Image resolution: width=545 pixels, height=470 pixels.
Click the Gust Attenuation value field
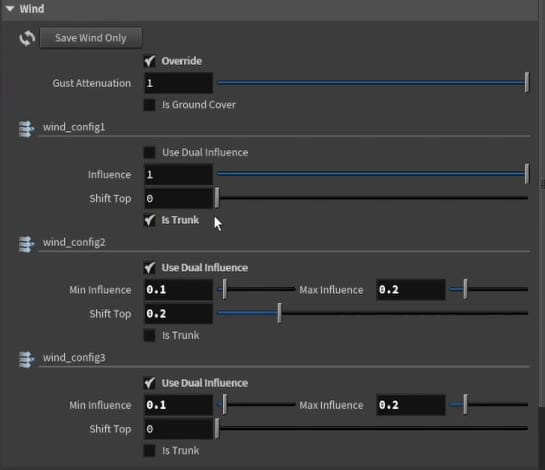(x=178, y=83)
